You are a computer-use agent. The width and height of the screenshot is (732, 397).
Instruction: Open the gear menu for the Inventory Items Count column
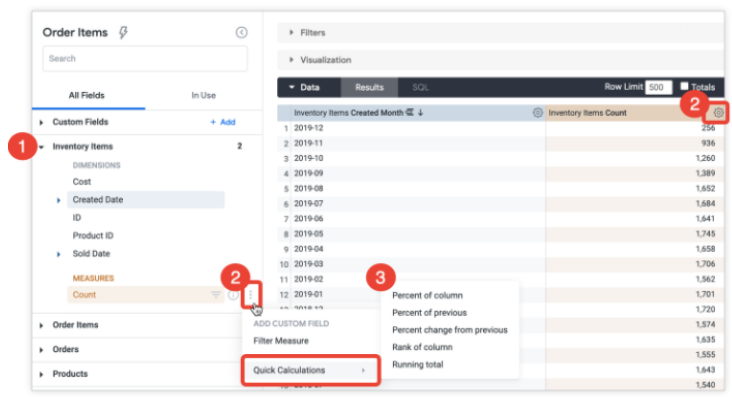pyautogui.click(x=718, y=113)
